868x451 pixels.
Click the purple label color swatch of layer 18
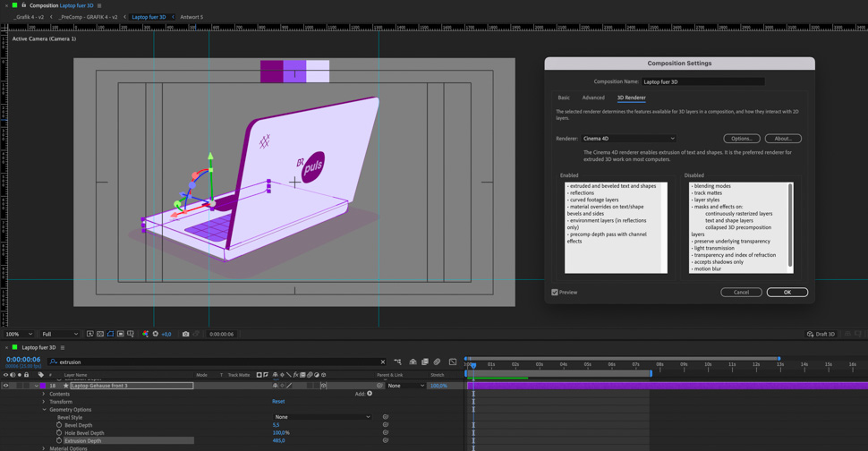pyautogui.click(x=42, y=386)
